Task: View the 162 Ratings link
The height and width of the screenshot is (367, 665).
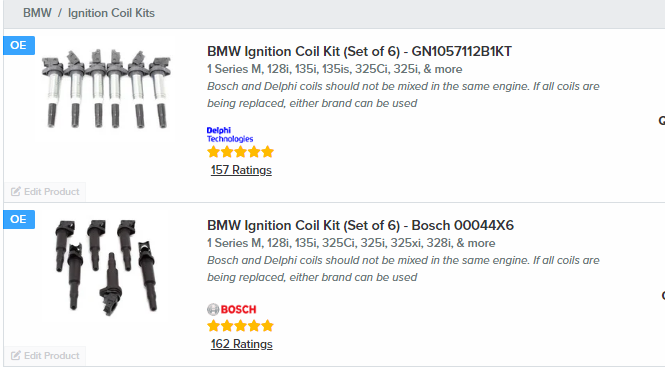Action: point(241,344)
